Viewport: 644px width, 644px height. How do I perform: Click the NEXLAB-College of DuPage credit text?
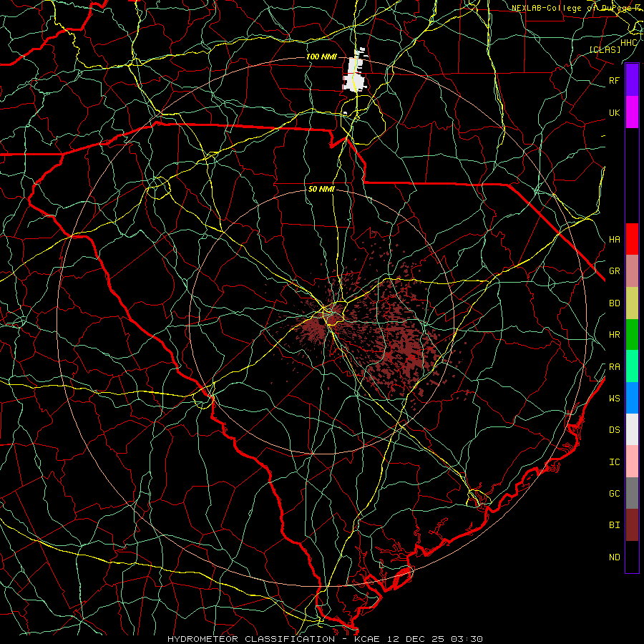click(x=577, y=8)
